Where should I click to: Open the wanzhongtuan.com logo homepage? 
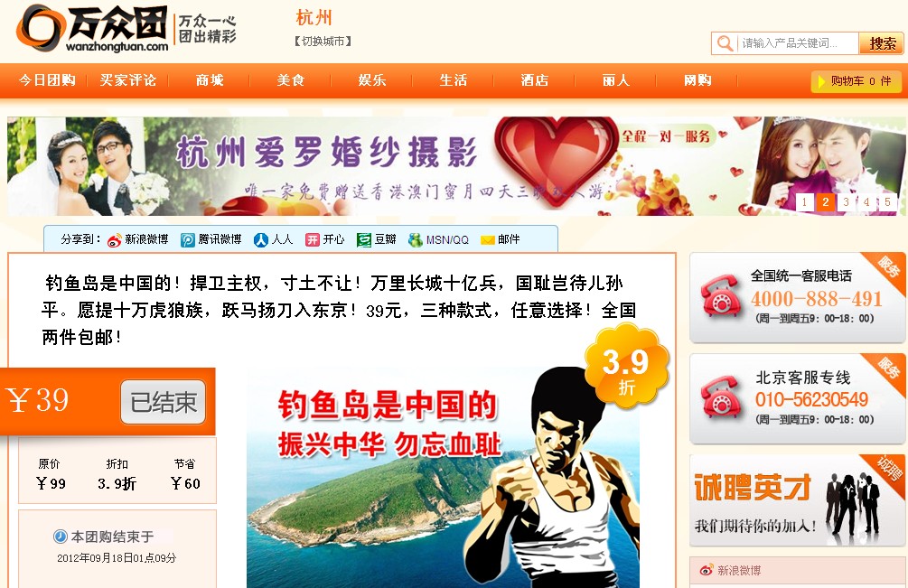(94, 28)
